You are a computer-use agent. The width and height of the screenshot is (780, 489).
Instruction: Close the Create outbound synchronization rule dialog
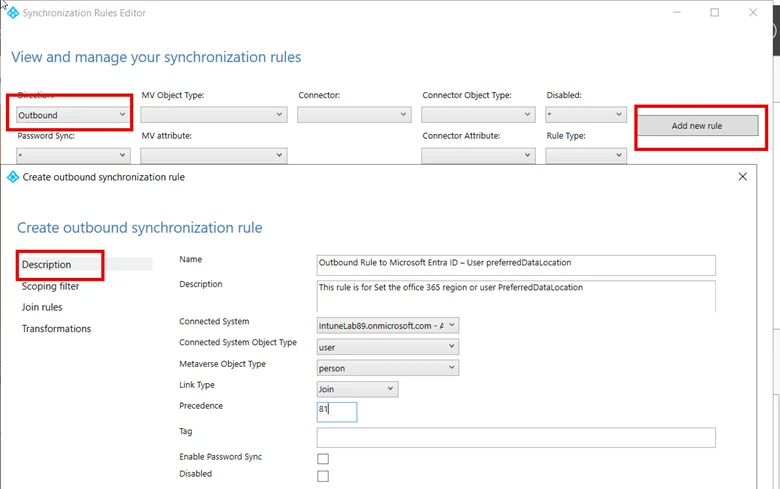pos(742,177)
